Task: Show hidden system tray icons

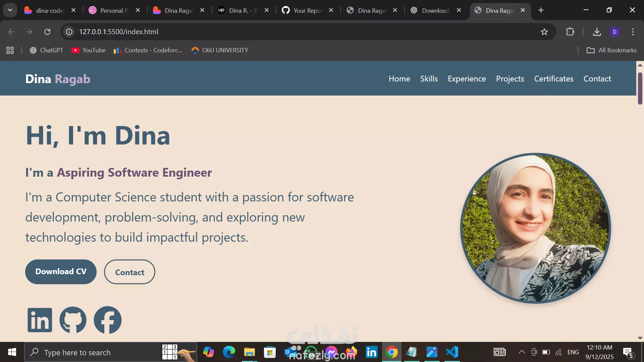Action: pos(522,352)
